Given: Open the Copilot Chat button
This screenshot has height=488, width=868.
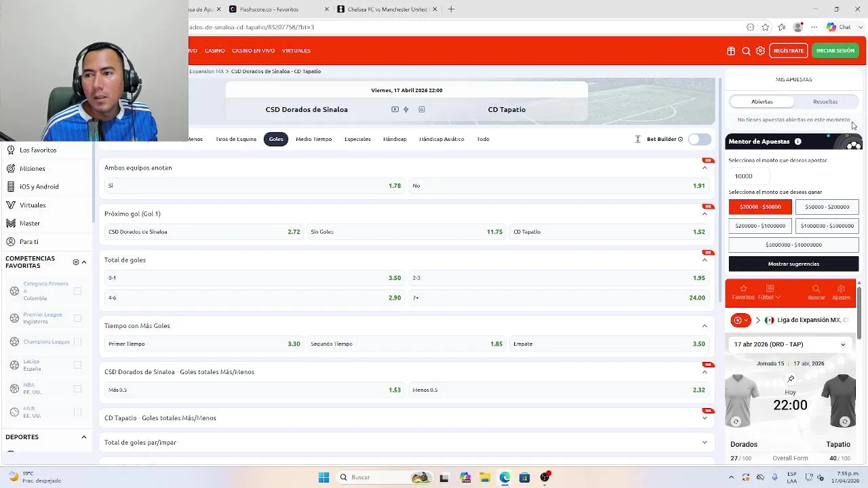Looking at the screenshot, I should point(839,27).
